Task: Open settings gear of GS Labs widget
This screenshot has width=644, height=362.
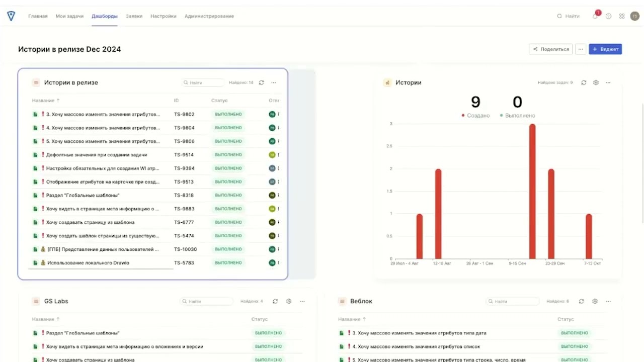Action: point(289,301)
